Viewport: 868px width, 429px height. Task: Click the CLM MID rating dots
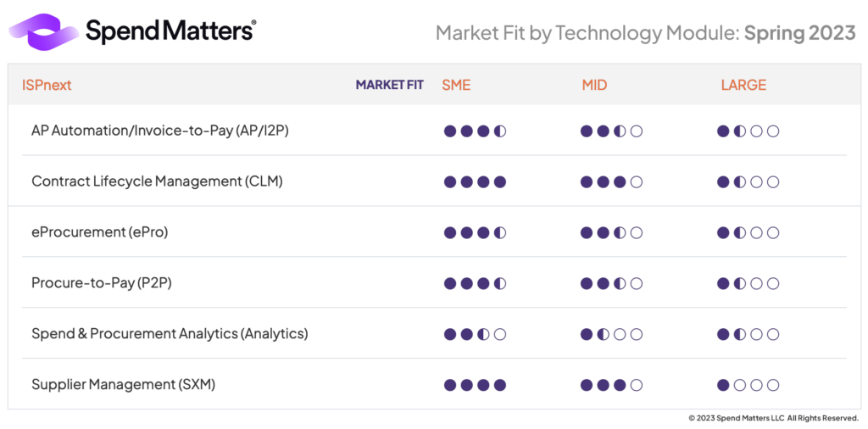(611, 182)
